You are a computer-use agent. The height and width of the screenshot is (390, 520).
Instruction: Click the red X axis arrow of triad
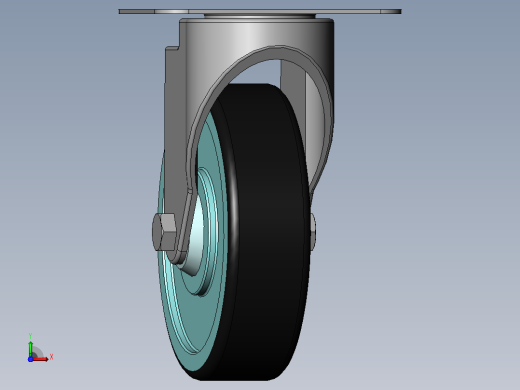pyautogui.click(x=41, y=359)
